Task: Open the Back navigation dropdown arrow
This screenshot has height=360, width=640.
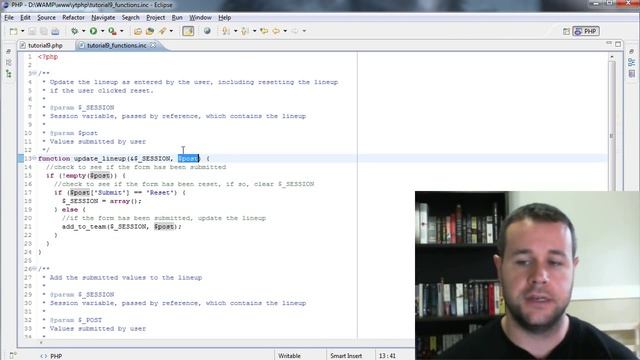Action: pyautogui.click(x=285, y=31)
